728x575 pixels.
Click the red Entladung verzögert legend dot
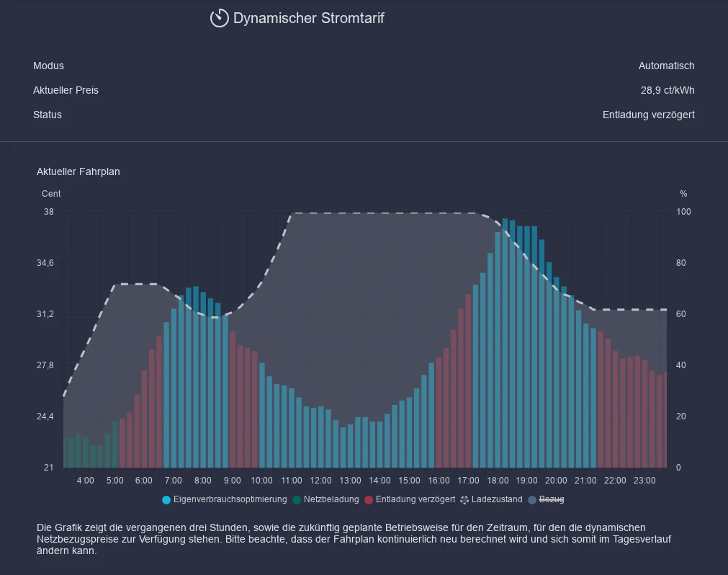coord(369,500)
